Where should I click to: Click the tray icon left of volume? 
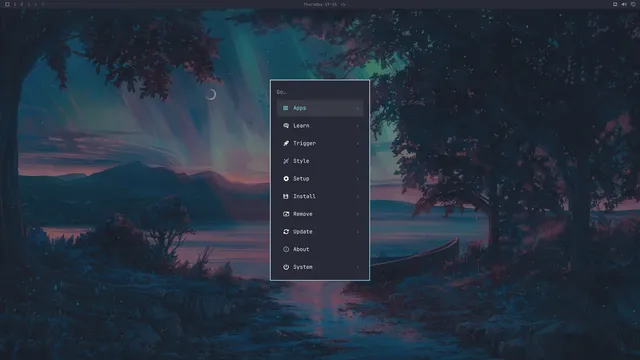click(615, 4)
